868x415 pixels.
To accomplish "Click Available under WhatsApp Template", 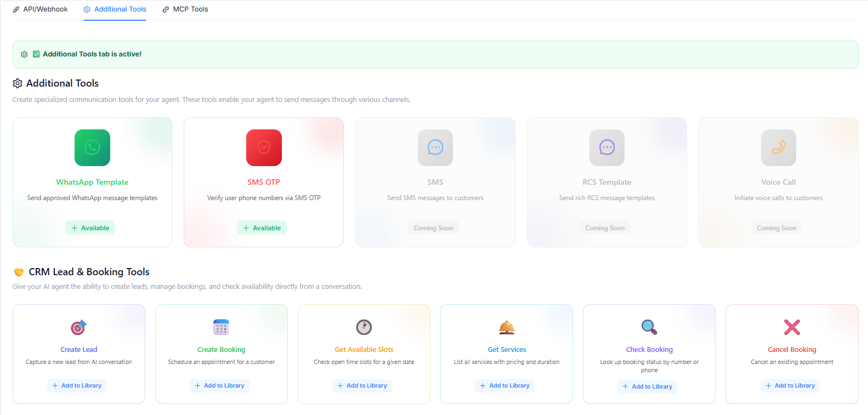I will 90,228.
